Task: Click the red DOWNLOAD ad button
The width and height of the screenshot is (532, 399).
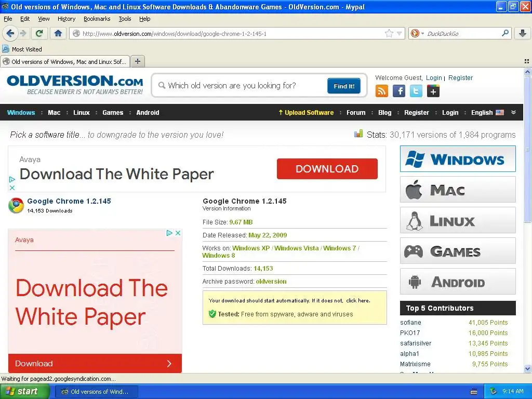Action: click(x=327, y=169)
